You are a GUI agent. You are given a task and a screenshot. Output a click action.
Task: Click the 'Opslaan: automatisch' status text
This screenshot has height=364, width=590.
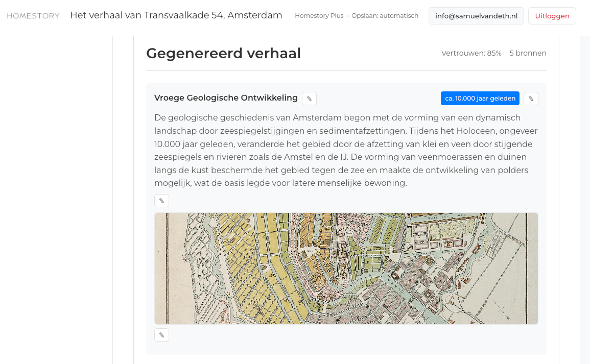point(385,16)
